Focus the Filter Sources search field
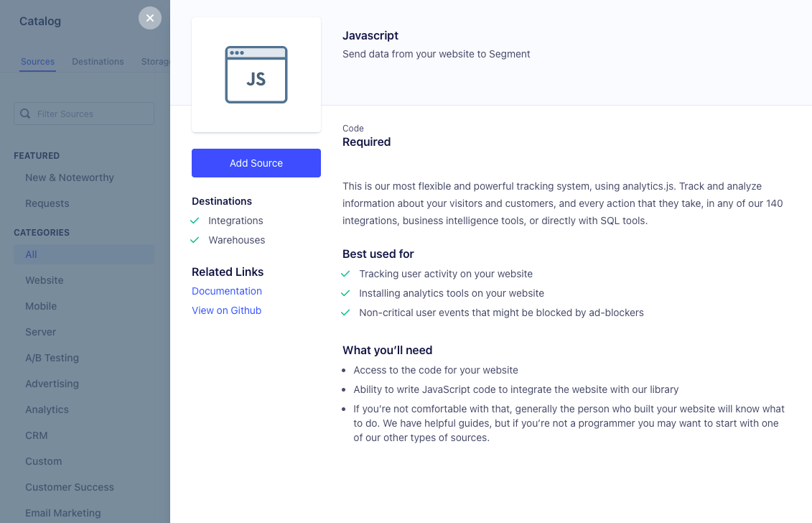The width and height of the screenshot is (812, 523). (84, 114)
